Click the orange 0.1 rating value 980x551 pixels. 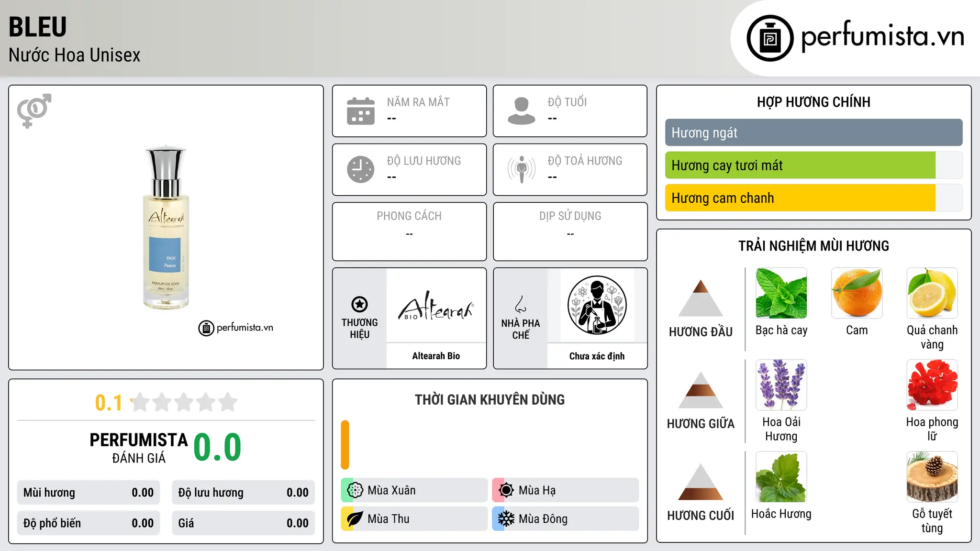click(x=109, y=403)
